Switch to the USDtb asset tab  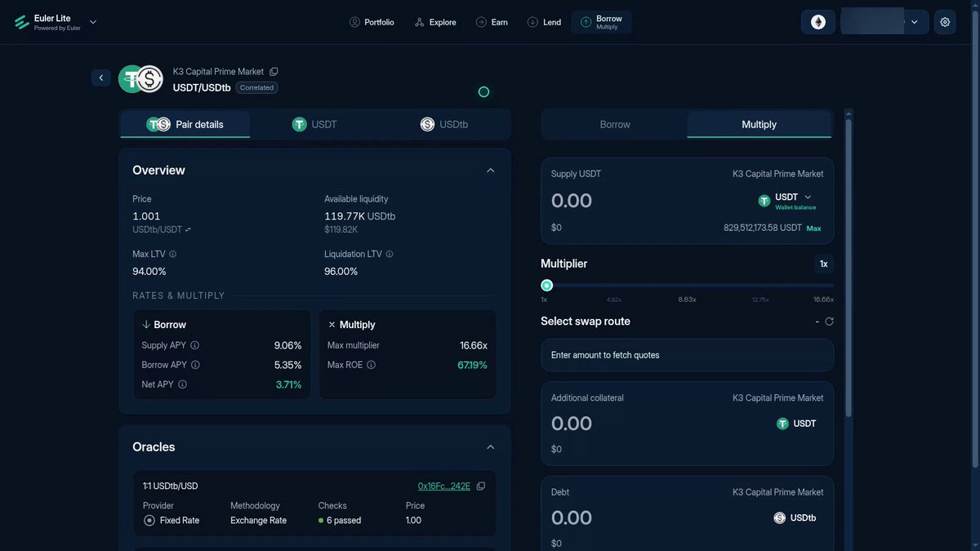(x=444, y=124)
